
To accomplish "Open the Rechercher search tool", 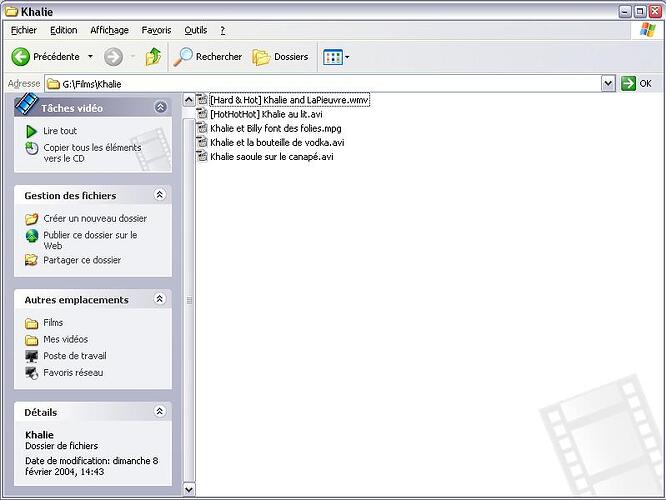I will tap(208, 57).
